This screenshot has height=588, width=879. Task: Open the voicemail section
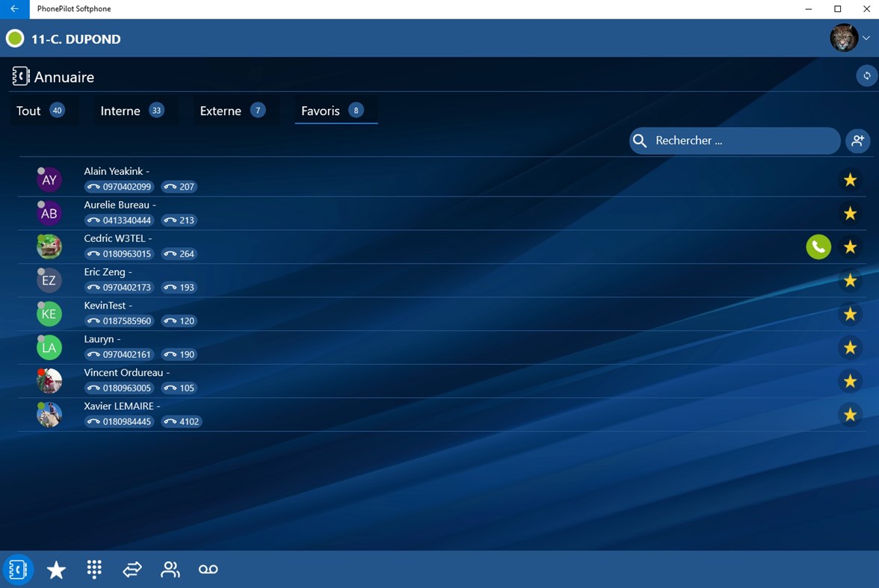(207, 569)
